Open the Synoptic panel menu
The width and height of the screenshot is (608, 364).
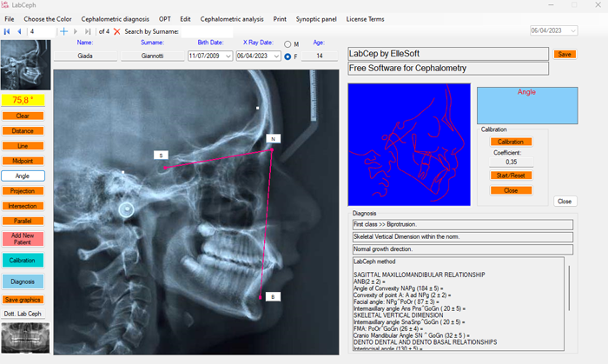click(x=316, y=19)
